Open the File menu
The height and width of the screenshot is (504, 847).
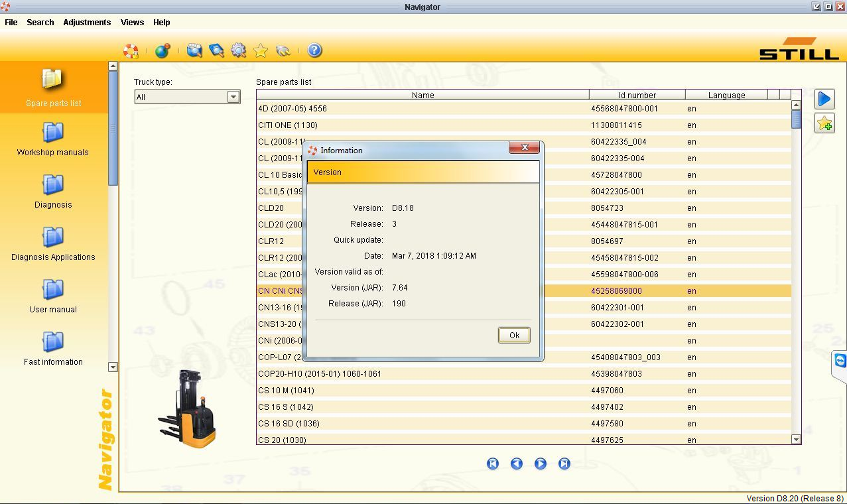pyautogui.click(x=11, y=22)
